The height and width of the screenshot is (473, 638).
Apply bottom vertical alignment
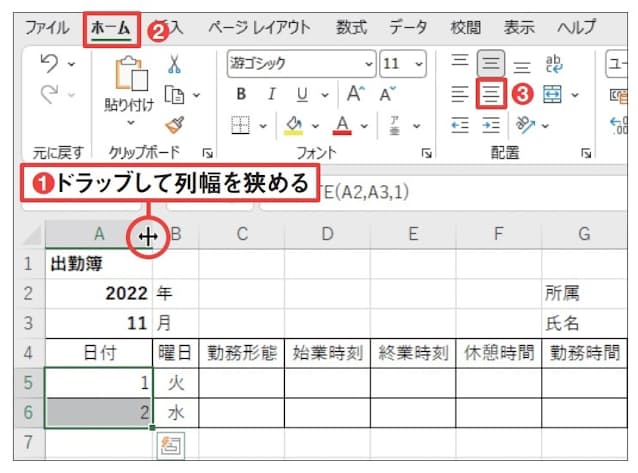click(522, 66)
